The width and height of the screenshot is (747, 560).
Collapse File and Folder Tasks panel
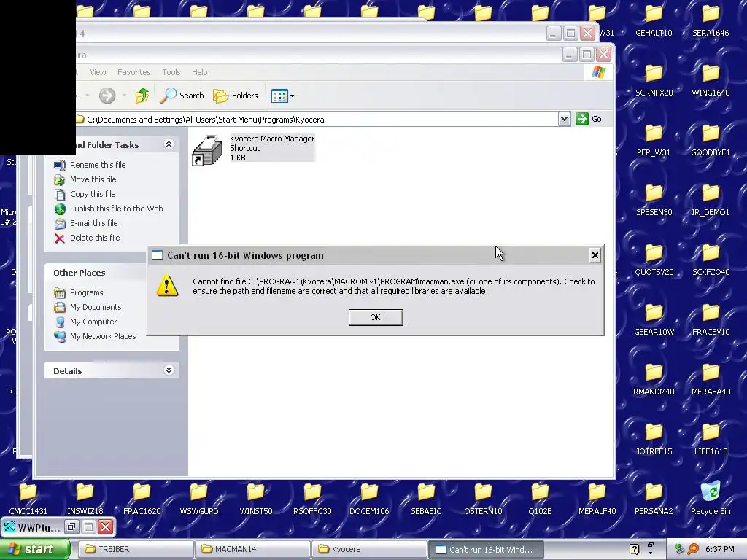click(x=169, y=144)
